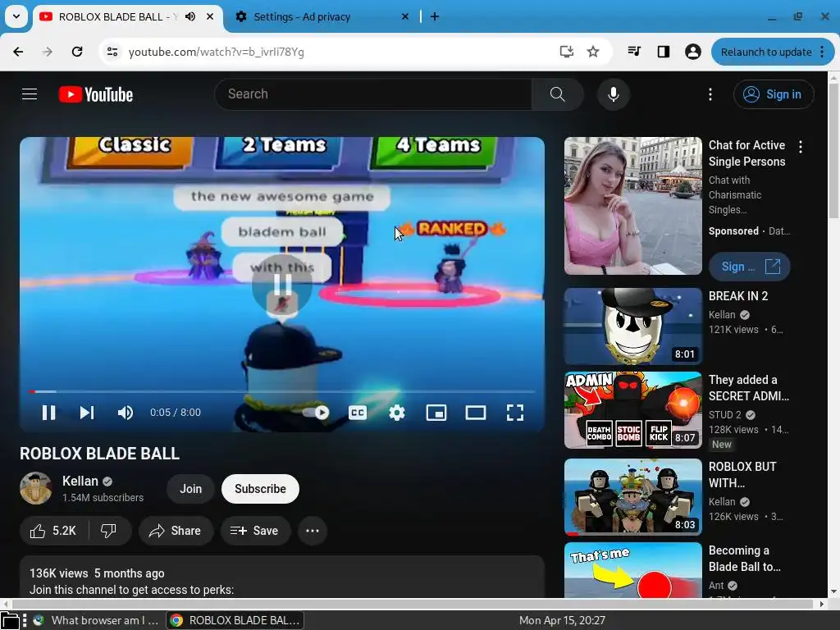
Task: Open the YouTube hamburger guide menu
Action: (30, 94)
